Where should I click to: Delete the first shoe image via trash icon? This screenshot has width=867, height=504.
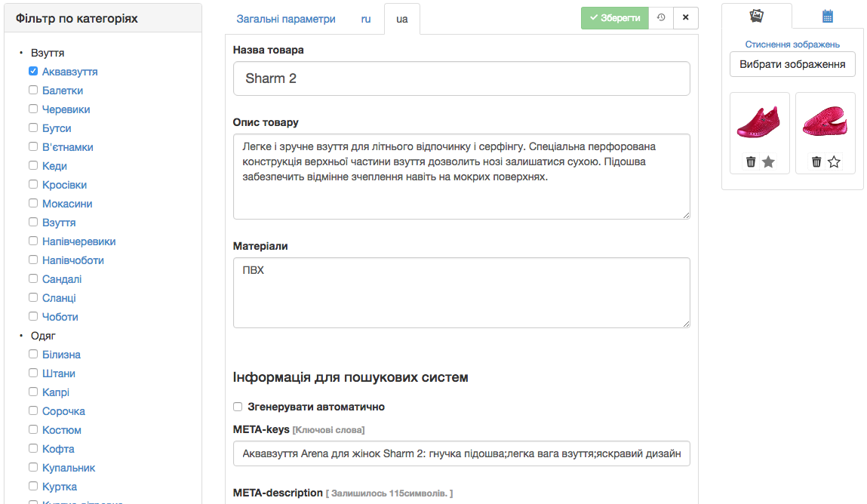point(751,161)
